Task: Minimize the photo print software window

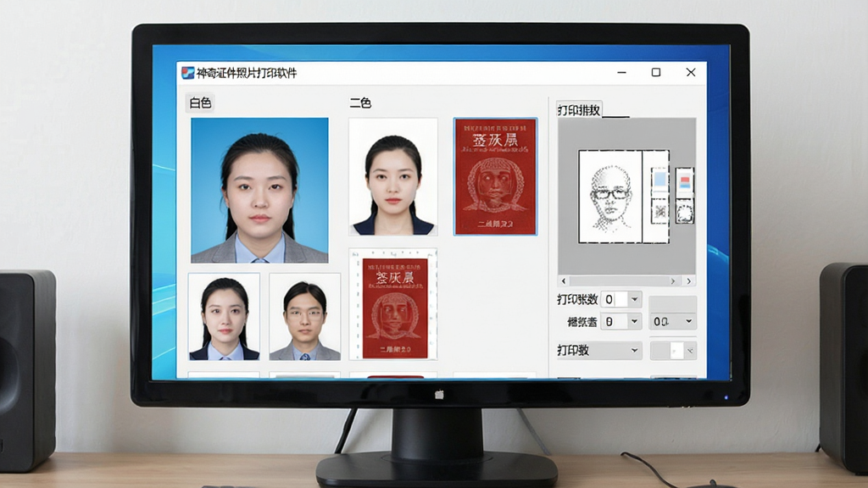Action: (x=621, y=73)
